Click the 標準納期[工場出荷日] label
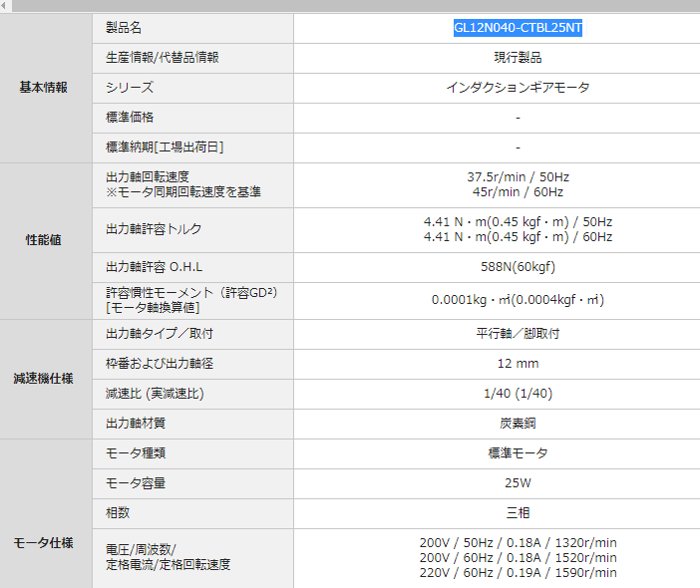This screenshot has width=700, height=588. click(165, 147)
